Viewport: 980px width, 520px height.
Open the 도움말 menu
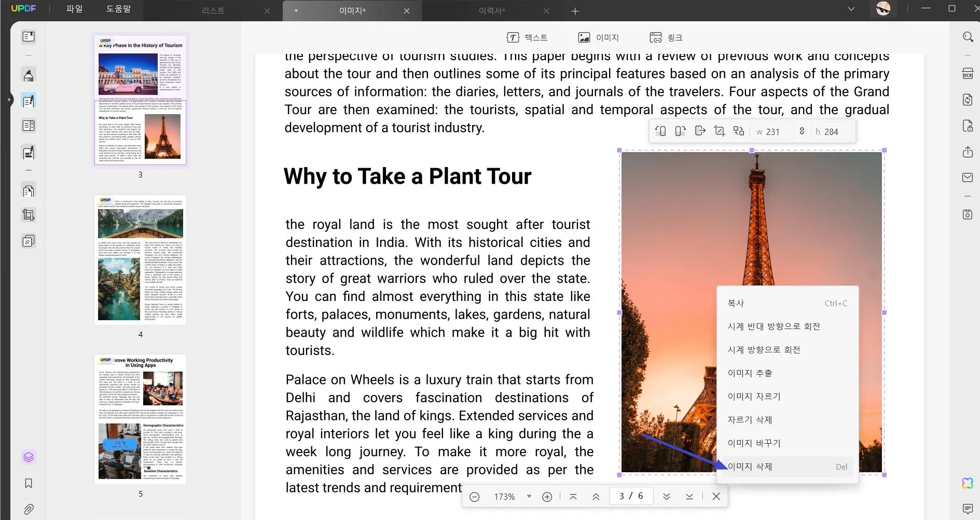pyautogui.click(x=119, y=9)
